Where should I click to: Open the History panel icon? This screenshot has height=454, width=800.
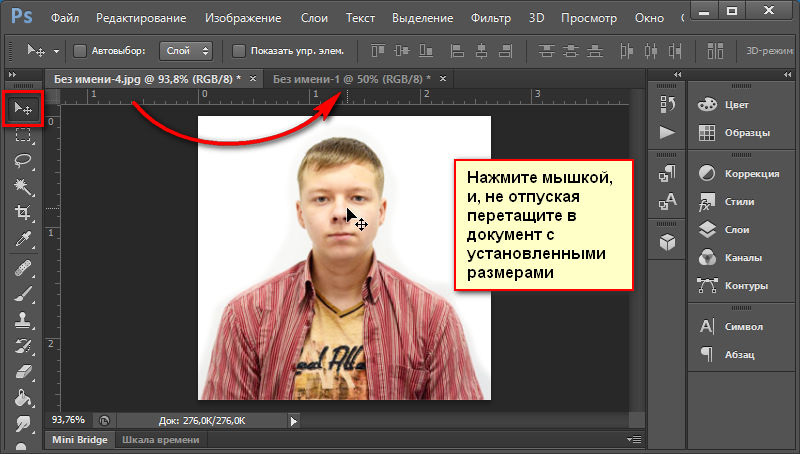tap(667, 104)
